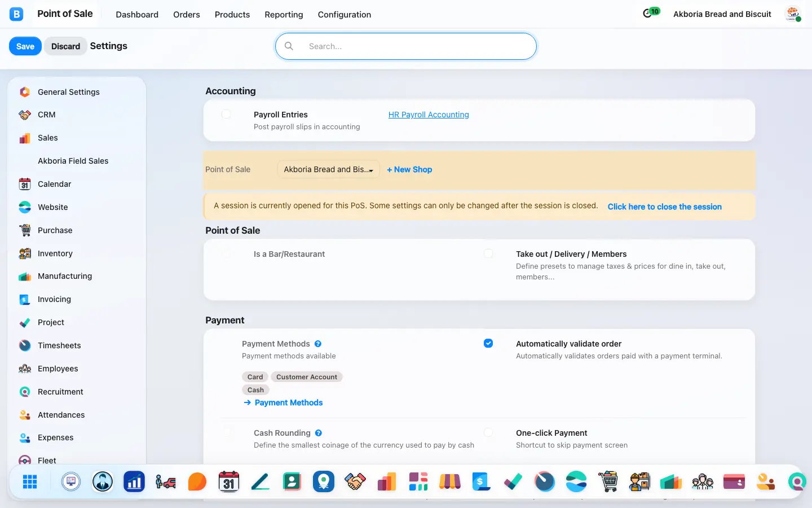Open the Orders menu

pyautogui.click(x=187, y=15)
